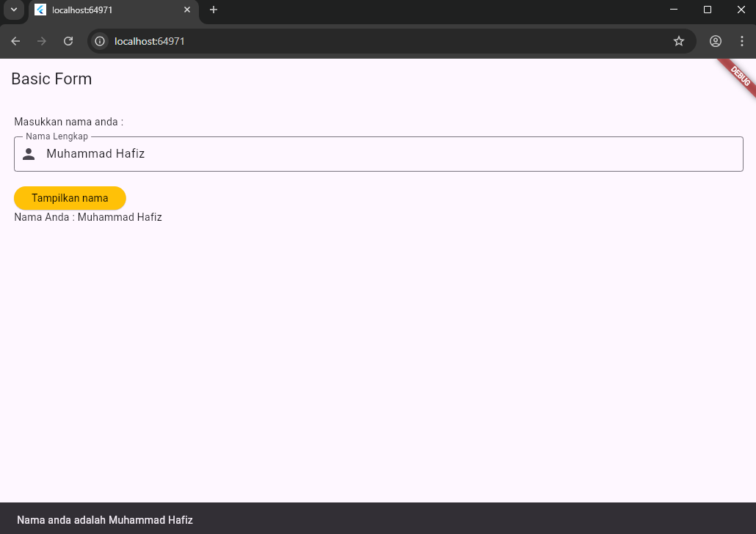
Task: Close the localhost browser tab
Action: coord(187,10)
